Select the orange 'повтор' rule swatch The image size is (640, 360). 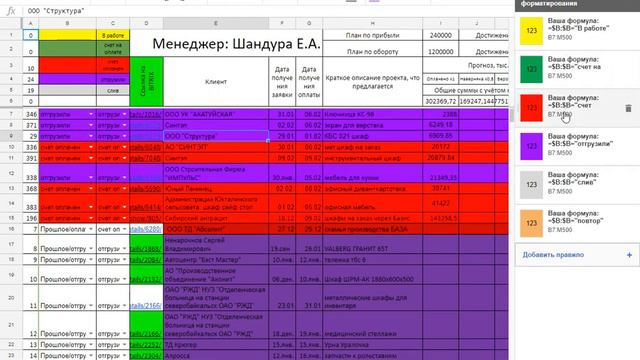click(x=531, y=223)
